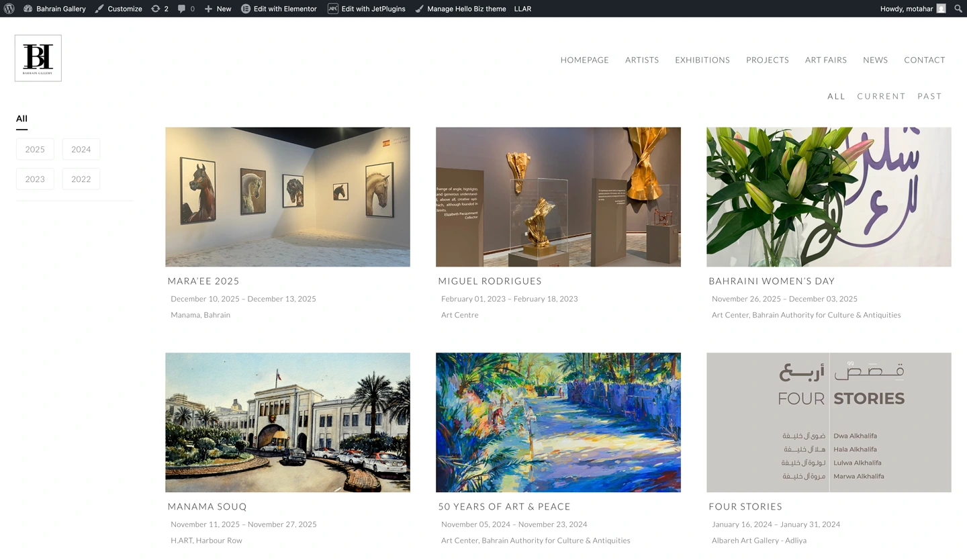Expand the Howdy, motahar account menu
This screenshot has width=967, height=560.
[912, 9]
